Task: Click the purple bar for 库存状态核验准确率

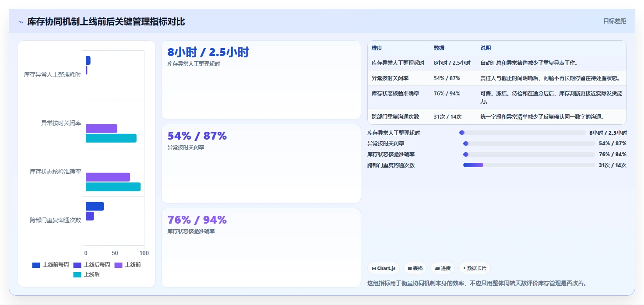Action: click(x=108, y=177)
